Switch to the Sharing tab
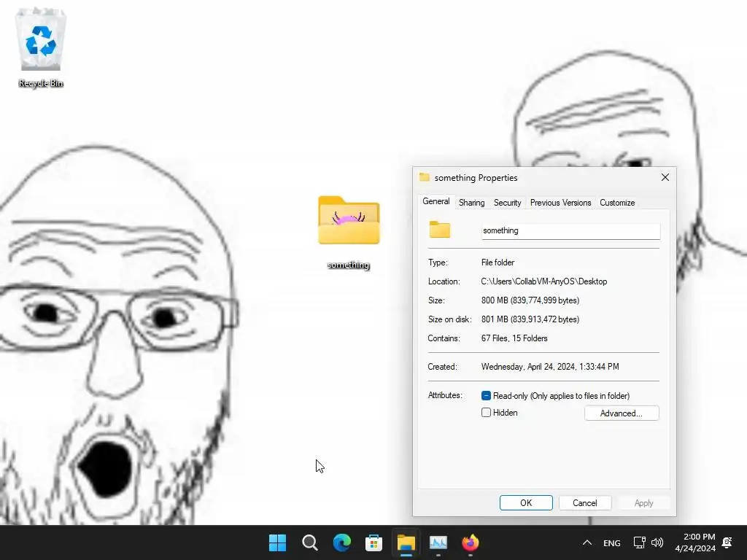 472,203
